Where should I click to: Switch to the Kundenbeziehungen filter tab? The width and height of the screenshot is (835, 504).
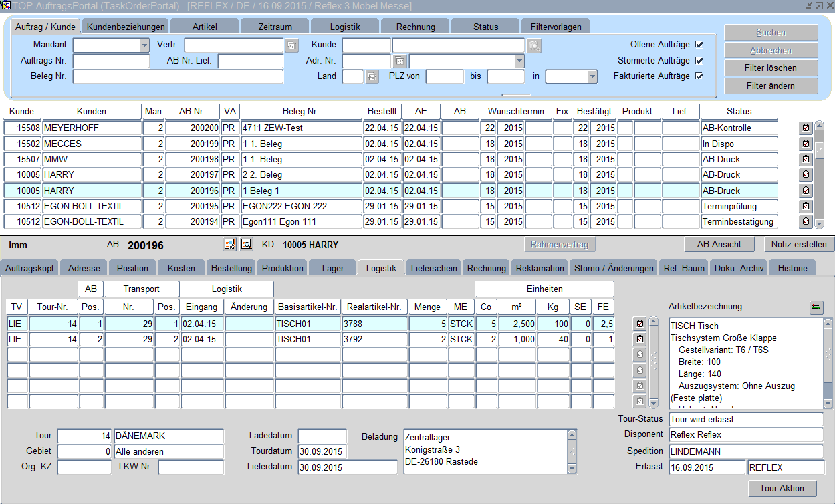[x=126, y=27]
